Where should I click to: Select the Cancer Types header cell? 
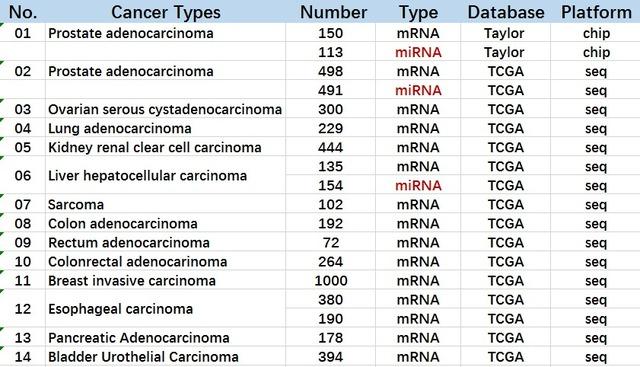[165, 12]
